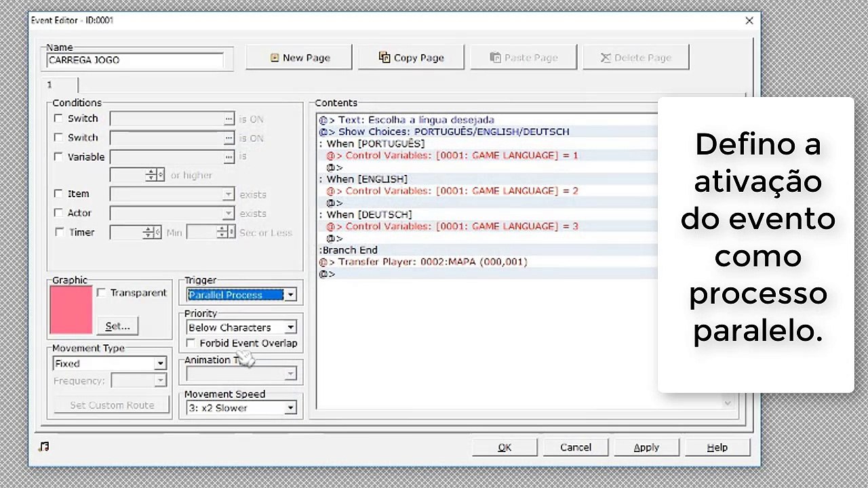The height and width of the screenshot is (488, 868).
Task: Click the New Page button
Action: (x=299, y=58)
